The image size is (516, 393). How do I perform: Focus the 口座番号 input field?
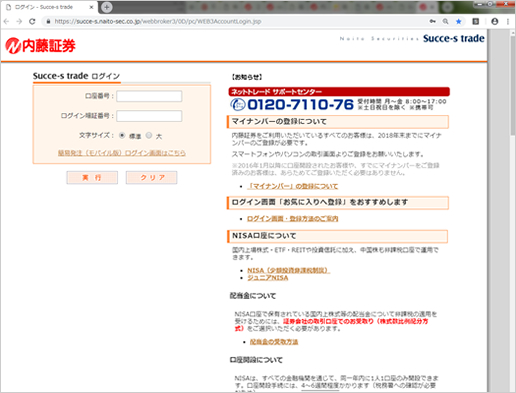click(149, 96)
